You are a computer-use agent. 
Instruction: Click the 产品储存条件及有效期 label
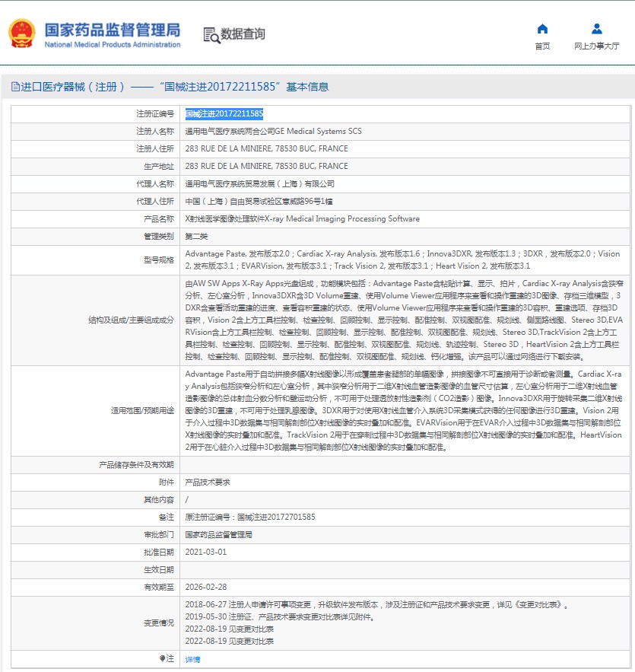pos(136,464)
